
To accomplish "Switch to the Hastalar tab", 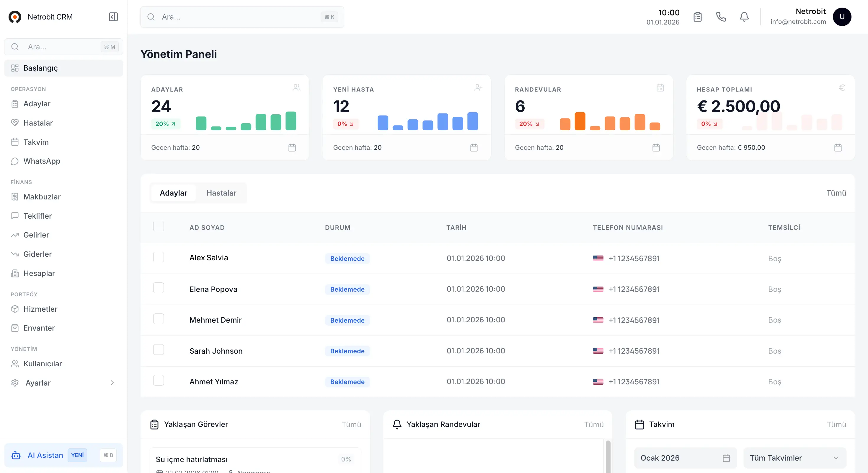I will pos(221,193).
